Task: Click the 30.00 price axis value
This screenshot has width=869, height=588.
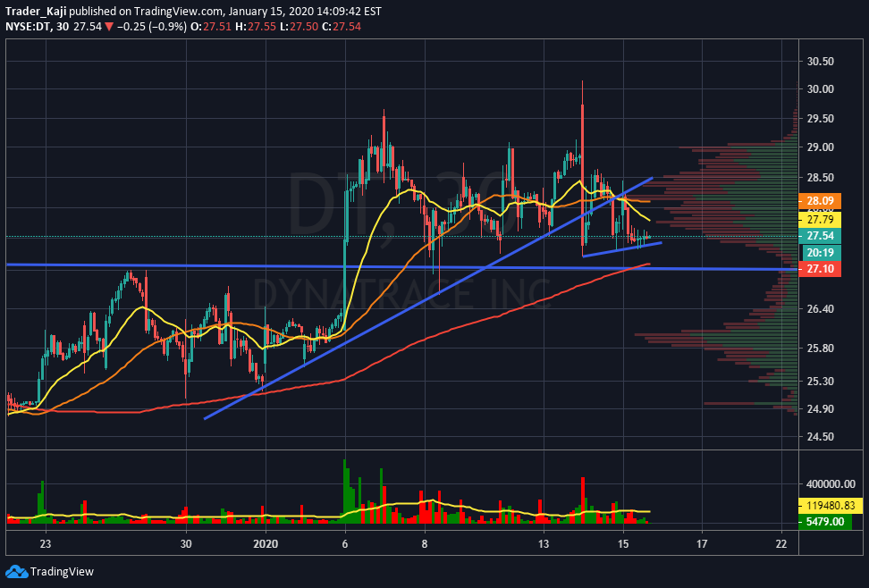Action: 820,89
